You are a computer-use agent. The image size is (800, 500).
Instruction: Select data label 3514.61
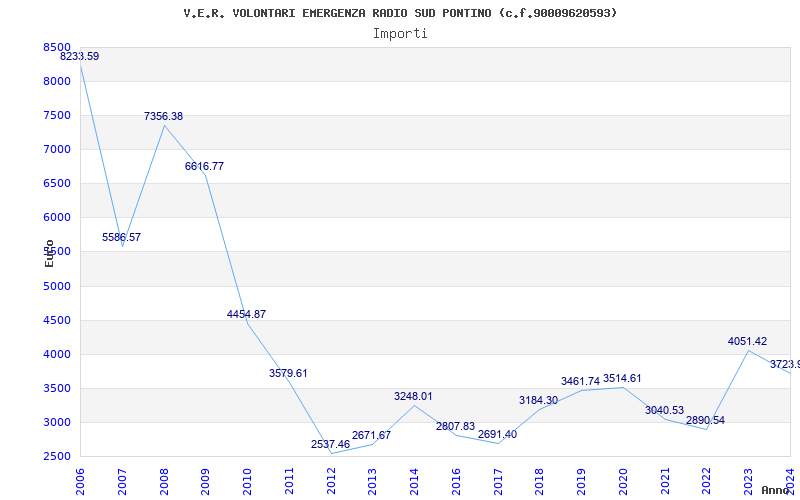pos(622,379)
